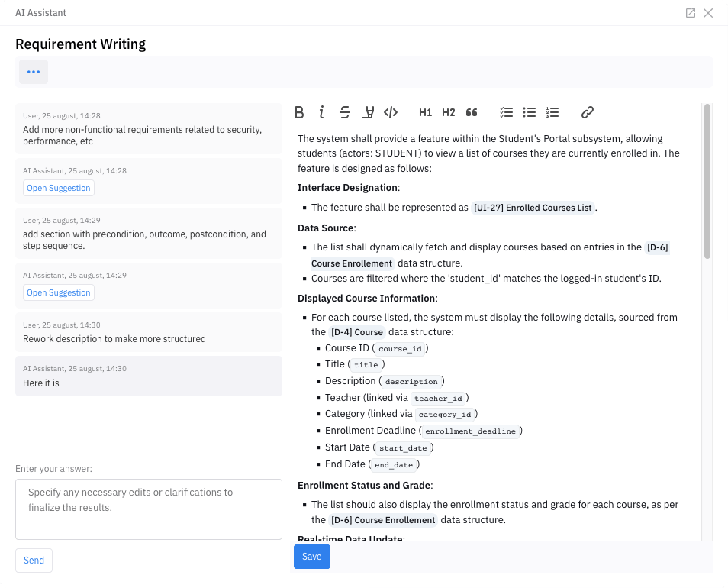This screenshot has height=588, width=728.
Task: Select the 'Here it is' AI message
Action: pyautogui.click(x=149, y=376)
